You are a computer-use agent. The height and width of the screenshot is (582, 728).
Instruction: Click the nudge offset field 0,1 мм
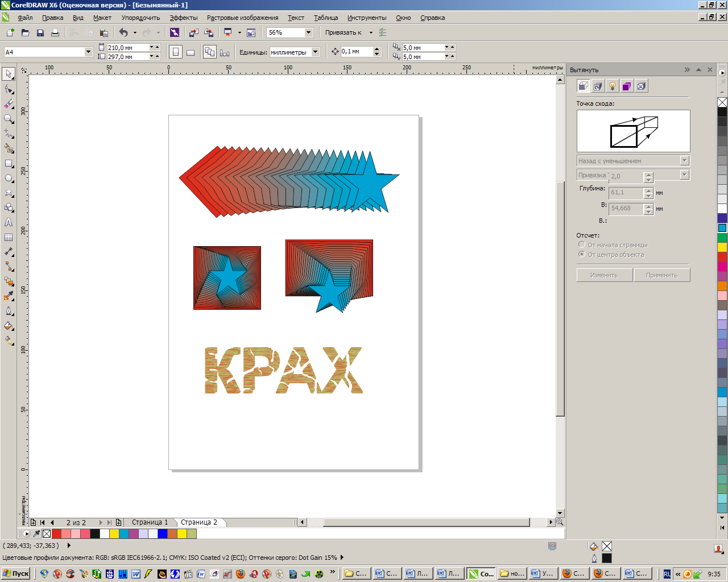point(357,52)
